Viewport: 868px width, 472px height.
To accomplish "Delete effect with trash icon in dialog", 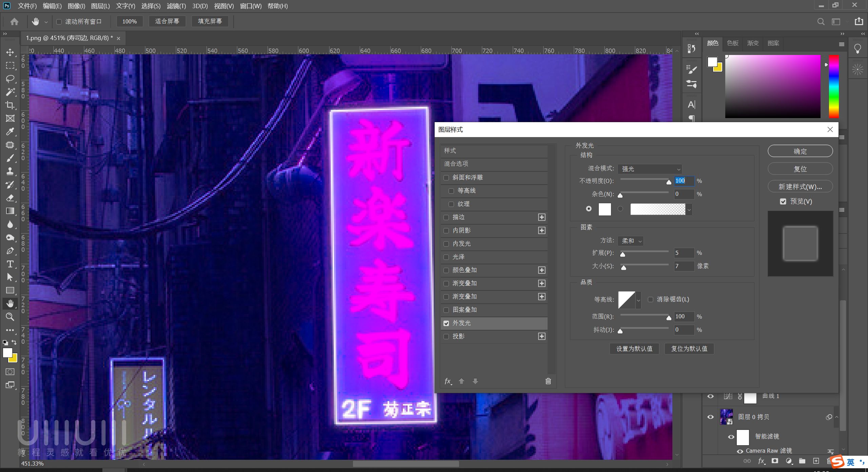I will click(548, 381).
